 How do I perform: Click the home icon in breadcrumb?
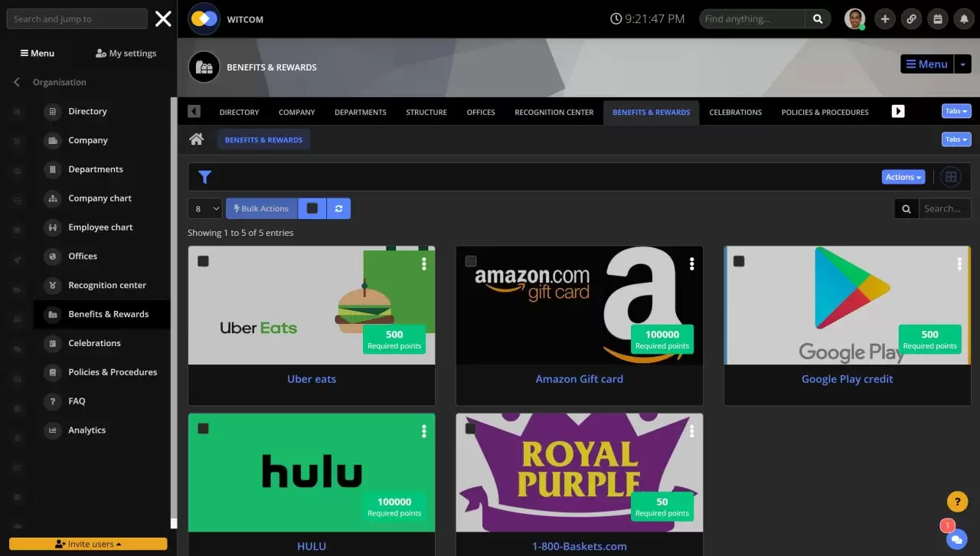197,139
